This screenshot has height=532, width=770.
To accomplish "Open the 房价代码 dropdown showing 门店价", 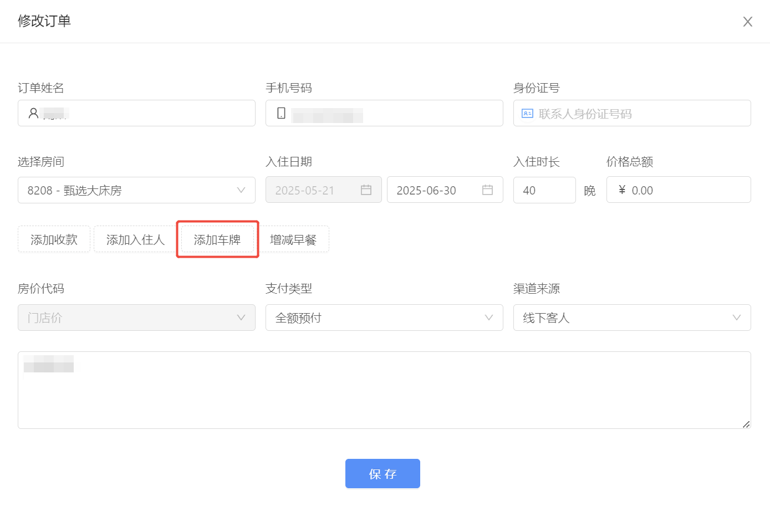I will point(136,318).
